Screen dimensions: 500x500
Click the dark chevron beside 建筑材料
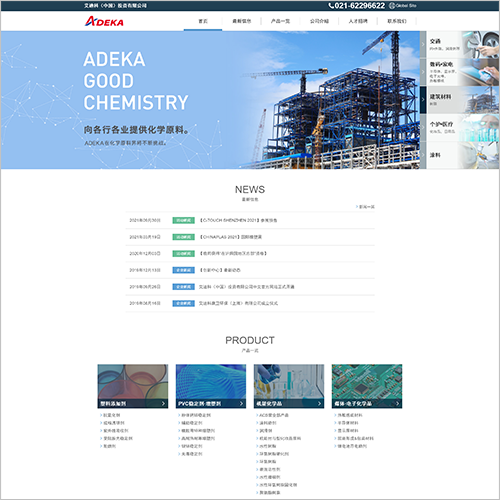coord(423,100)
